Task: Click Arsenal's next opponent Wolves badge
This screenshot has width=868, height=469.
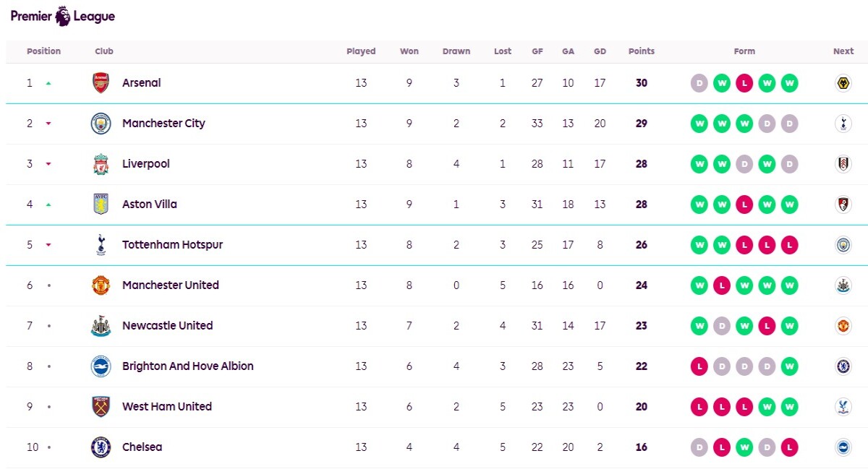Action: pos(843,83)
